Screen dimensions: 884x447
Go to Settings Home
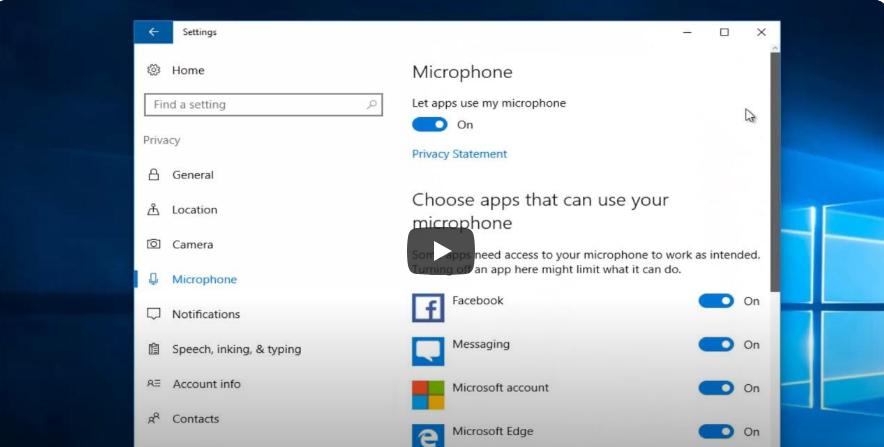[x=188, y=70]
